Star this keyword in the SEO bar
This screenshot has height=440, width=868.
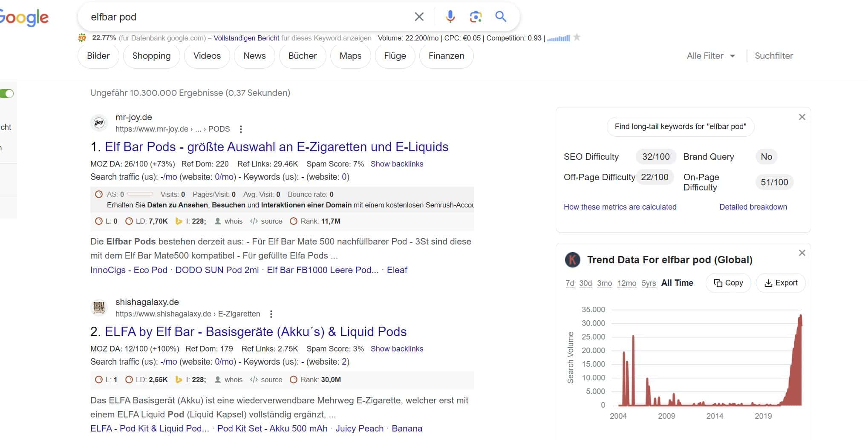(577, 37)
